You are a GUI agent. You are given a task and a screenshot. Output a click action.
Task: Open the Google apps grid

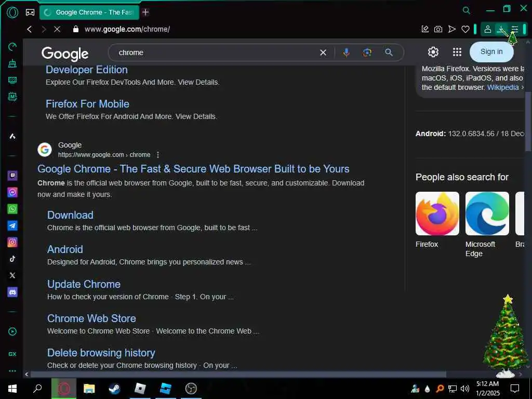[x=457, y=52]
